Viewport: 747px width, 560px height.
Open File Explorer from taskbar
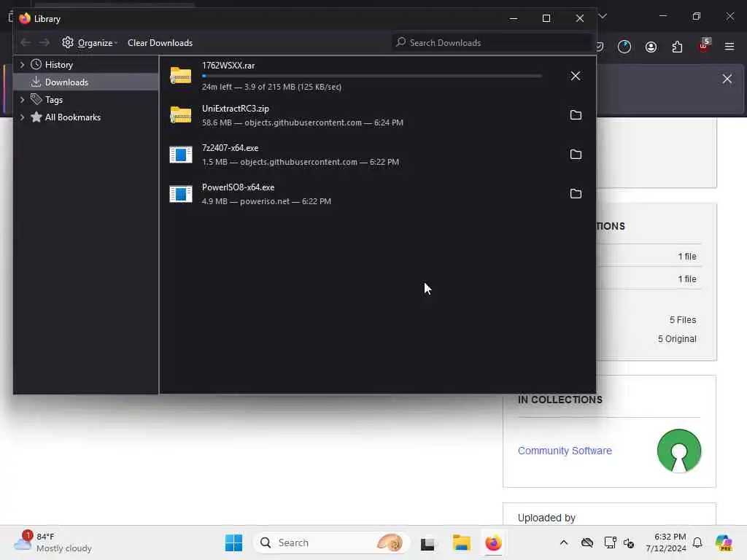point(461,542)
